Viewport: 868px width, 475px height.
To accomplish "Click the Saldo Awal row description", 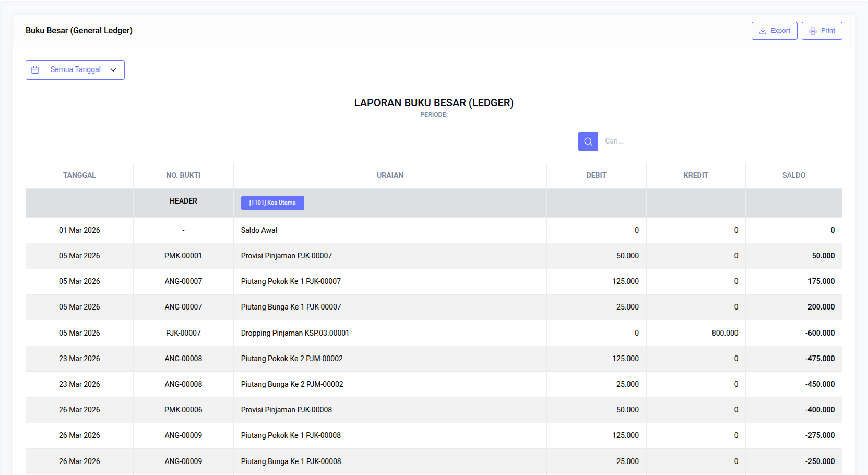I will click(259, 230).
